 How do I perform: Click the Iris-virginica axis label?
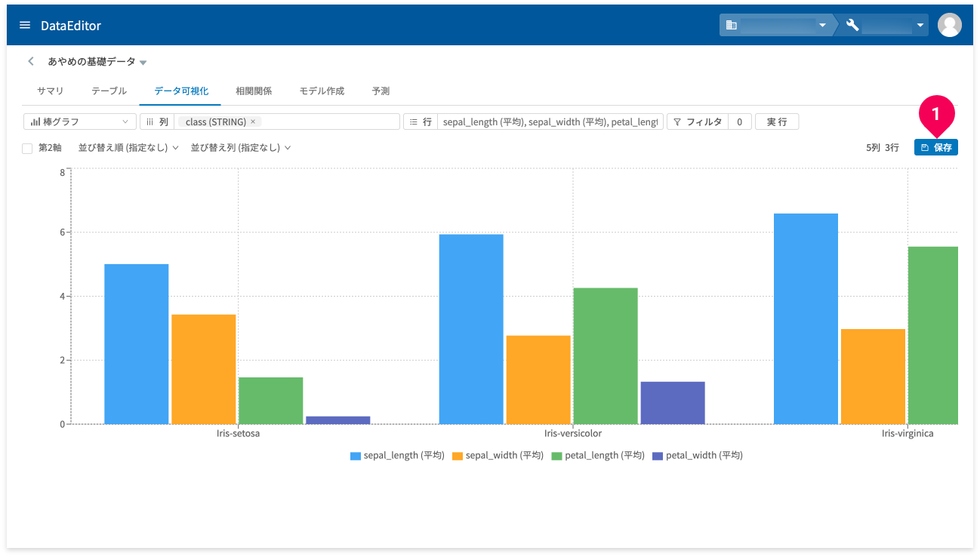[x=908, y=434]
